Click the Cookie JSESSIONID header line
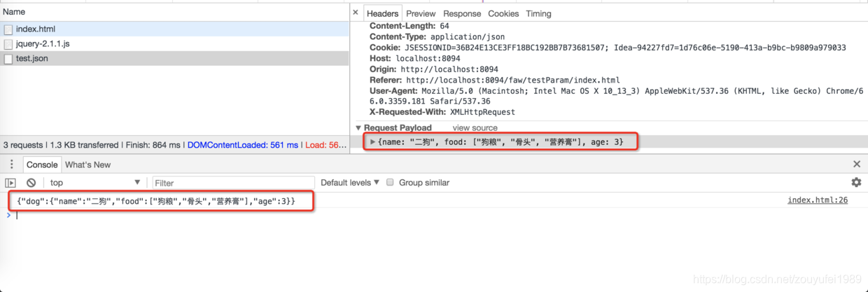 pos(608,48)
